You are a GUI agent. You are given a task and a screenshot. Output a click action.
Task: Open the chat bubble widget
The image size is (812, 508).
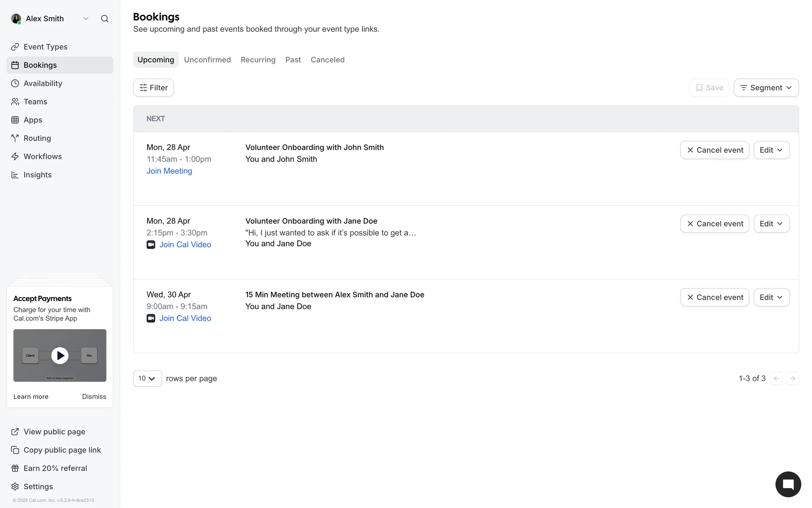(x=788, y=484)
